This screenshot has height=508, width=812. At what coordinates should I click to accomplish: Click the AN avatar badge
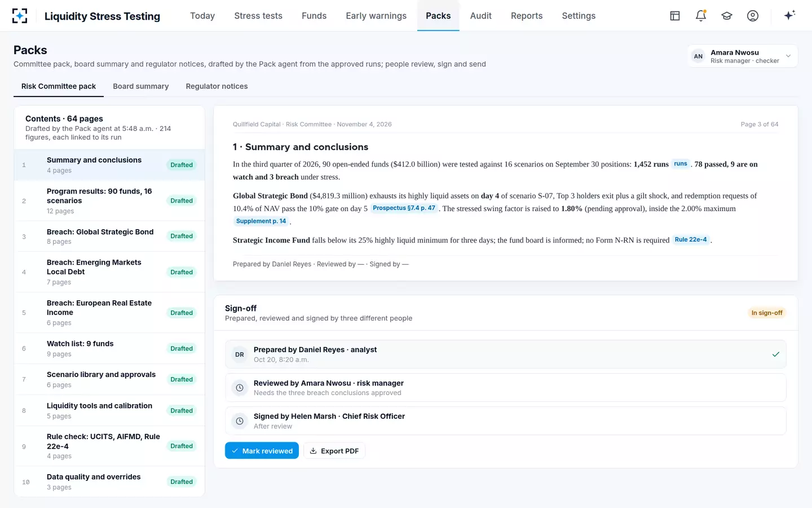pos(698,56)
